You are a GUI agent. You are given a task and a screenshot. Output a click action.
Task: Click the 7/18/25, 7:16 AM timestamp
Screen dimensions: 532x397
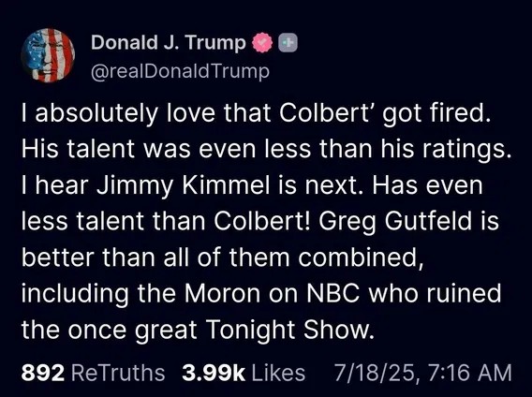pos(422,373)
